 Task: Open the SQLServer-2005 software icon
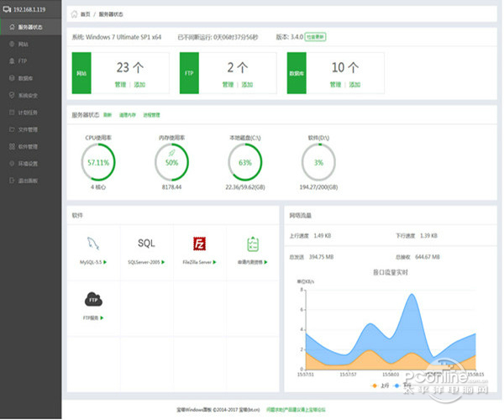click(146, 244)
